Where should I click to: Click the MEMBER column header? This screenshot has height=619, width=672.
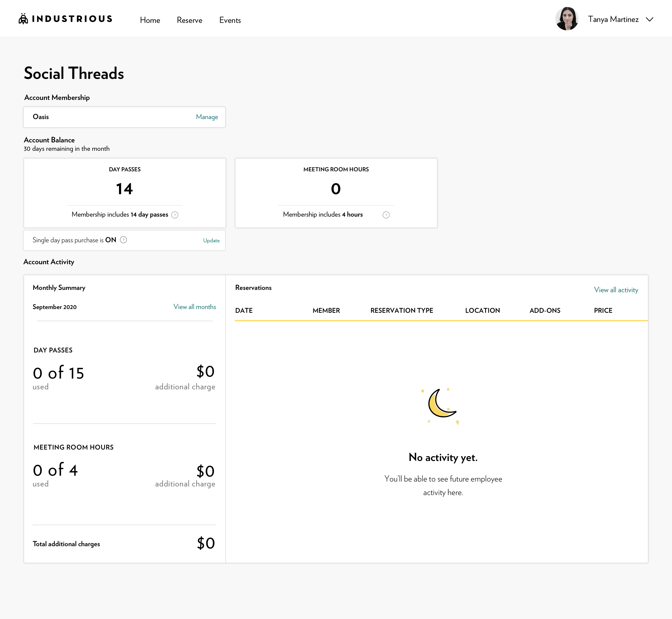coord(326,310)
